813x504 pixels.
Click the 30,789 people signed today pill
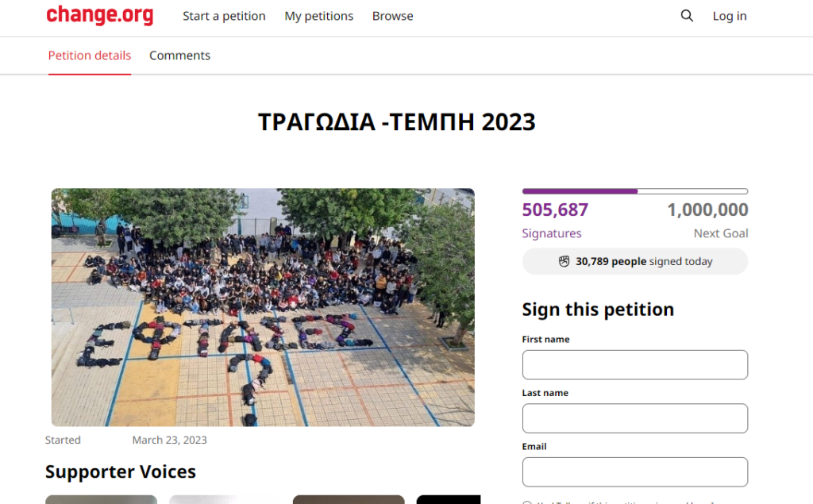634,261
